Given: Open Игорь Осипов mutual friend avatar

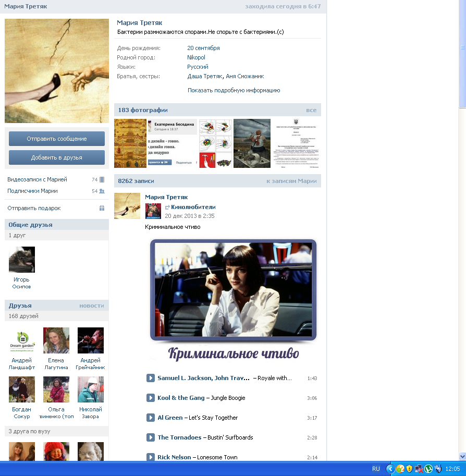Looking at the screenshot, I should coord(22,260).
